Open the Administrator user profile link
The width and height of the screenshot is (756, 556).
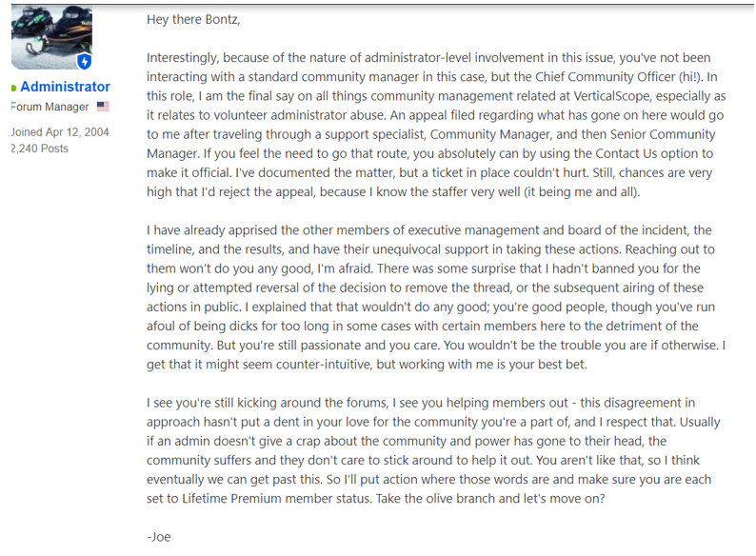click(x=65, y=87)
